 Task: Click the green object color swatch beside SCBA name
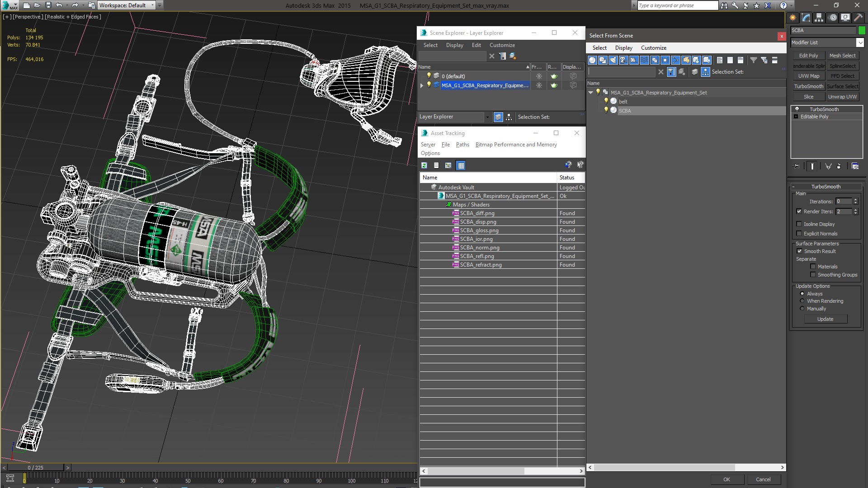[862, 30]
